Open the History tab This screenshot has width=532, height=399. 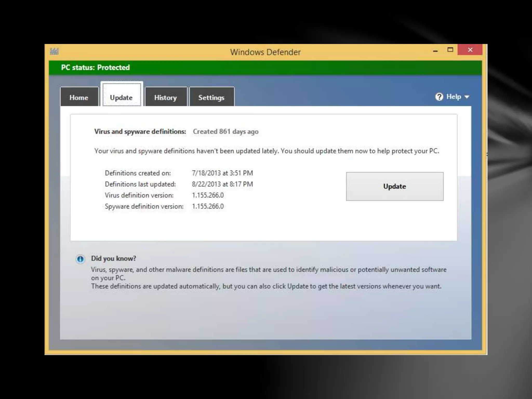165,98
